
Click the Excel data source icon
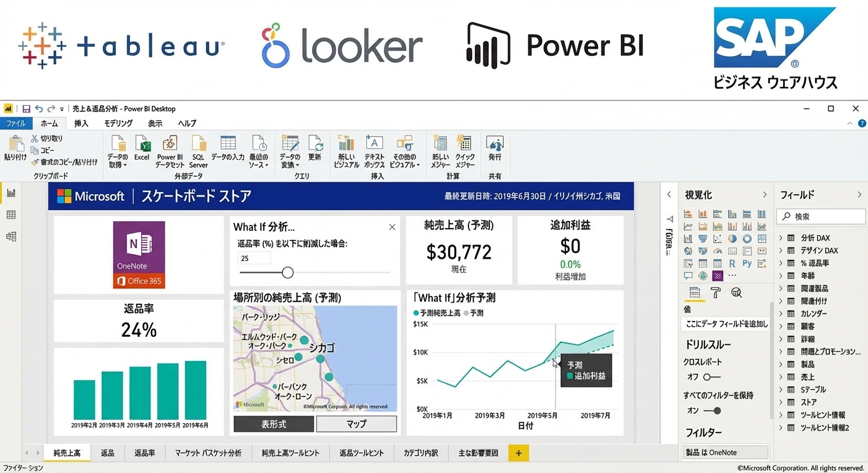142,144
